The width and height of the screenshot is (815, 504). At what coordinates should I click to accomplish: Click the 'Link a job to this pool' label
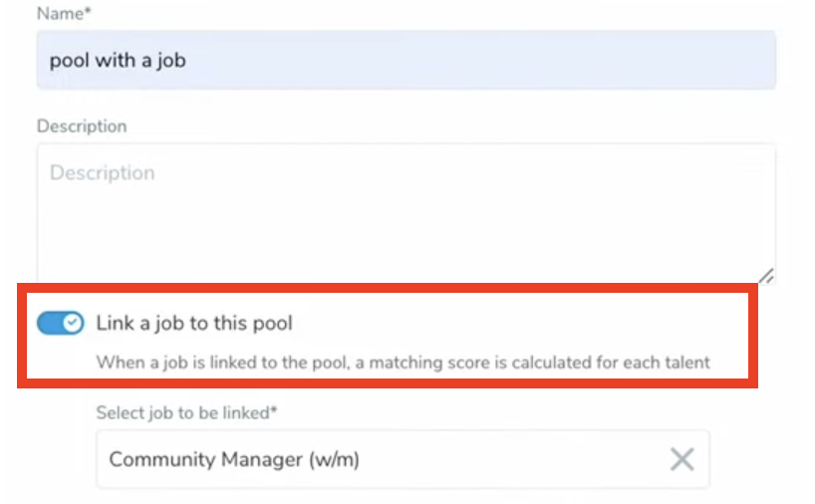point(194,323)
